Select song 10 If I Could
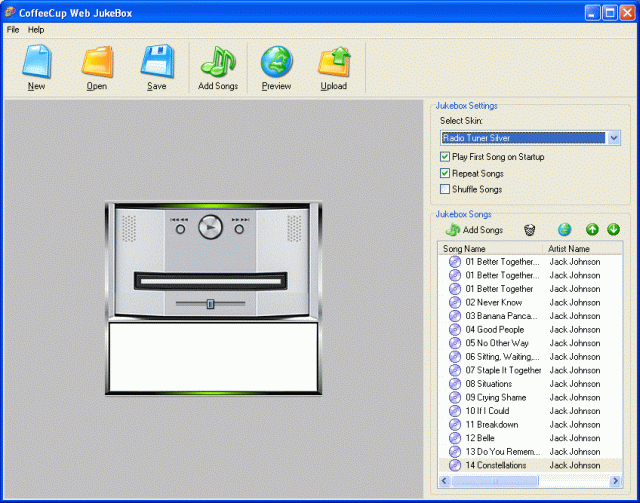640x503 pixels. pyautogui.click(x=487, y=411)
